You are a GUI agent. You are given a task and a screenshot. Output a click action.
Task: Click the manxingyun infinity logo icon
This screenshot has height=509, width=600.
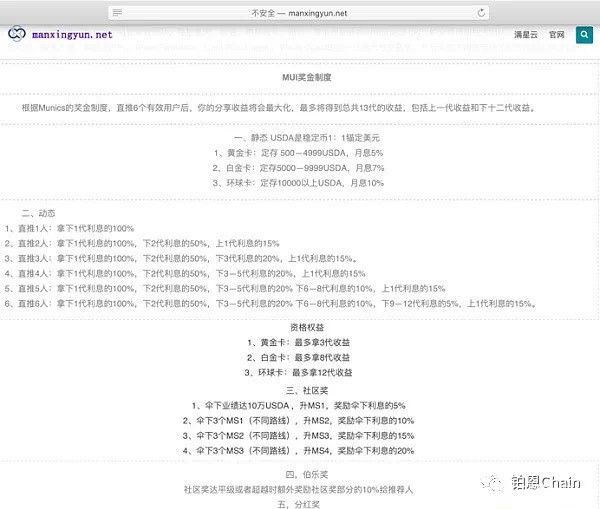17,34
